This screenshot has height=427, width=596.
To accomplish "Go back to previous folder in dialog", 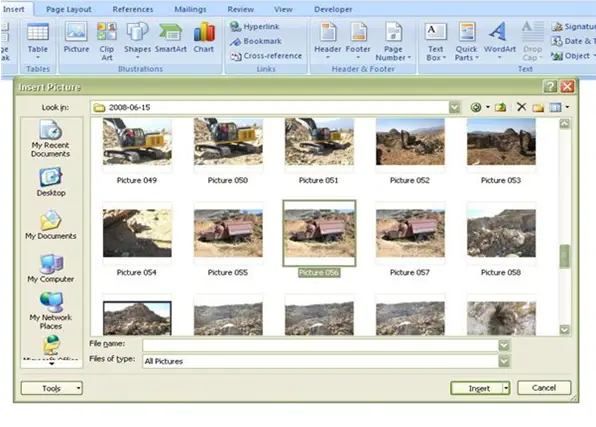I will 476,108.
